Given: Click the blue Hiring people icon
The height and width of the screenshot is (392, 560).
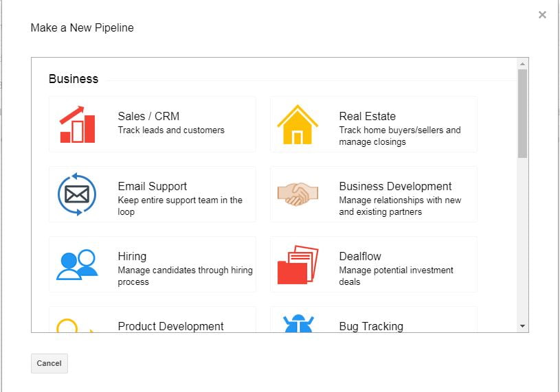Looking at the screenshot, I should pyautogui.click(x=77, y=264).
